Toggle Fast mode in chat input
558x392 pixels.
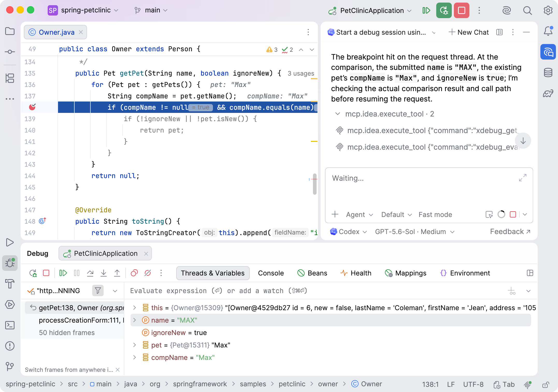[x=435, y=215]
